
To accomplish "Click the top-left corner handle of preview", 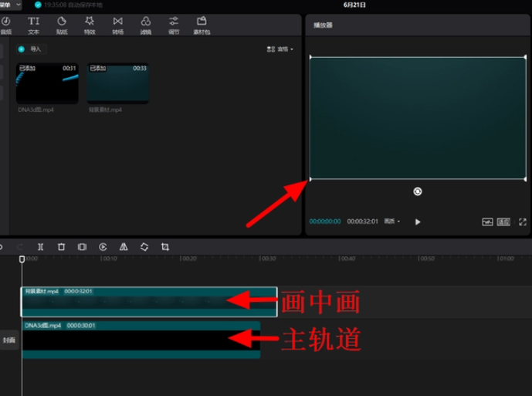I will click(310, 57).
